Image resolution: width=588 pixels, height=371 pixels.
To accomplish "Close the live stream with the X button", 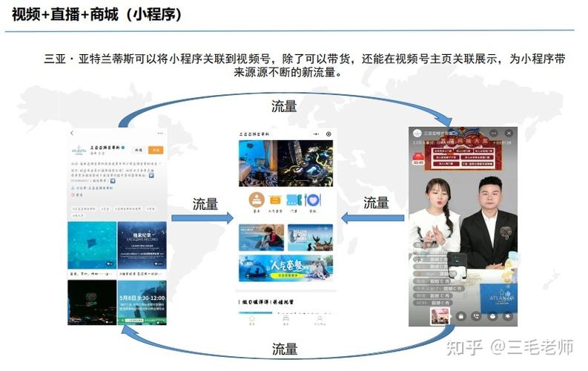I will [x=509, y=133].
